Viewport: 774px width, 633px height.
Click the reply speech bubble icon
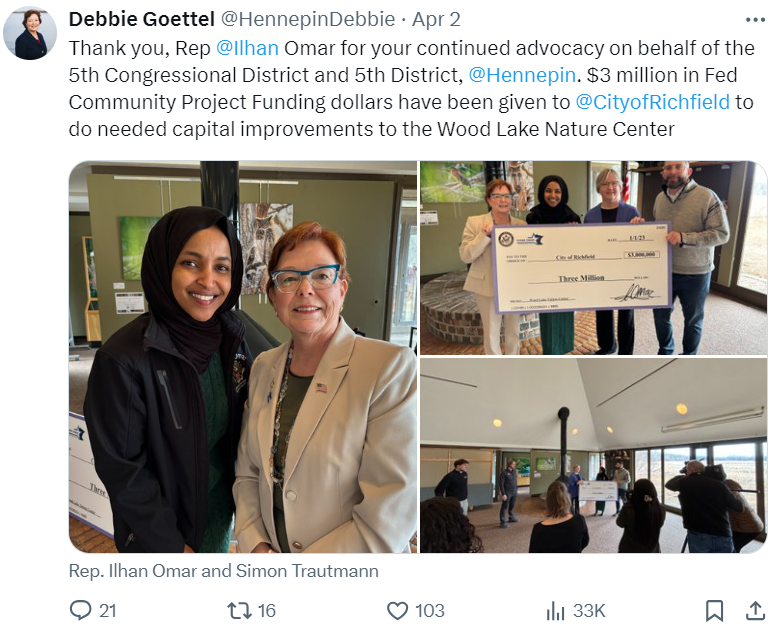tap(81, 610)
